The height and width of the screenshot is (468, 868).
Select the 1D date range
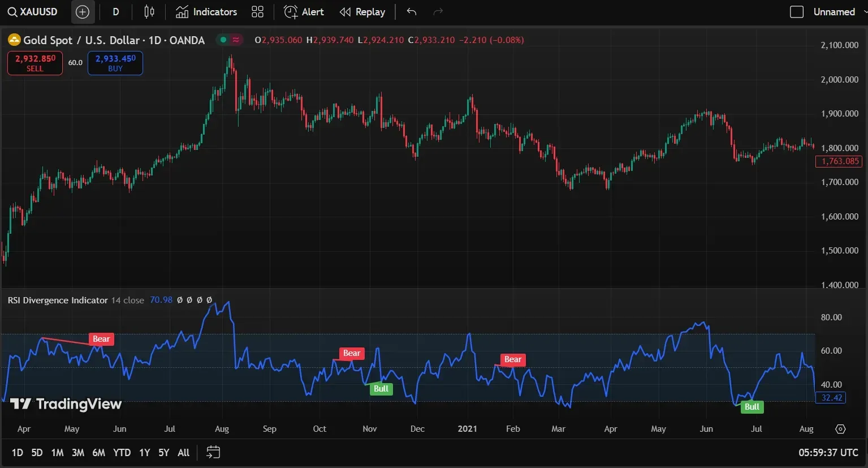18,453
